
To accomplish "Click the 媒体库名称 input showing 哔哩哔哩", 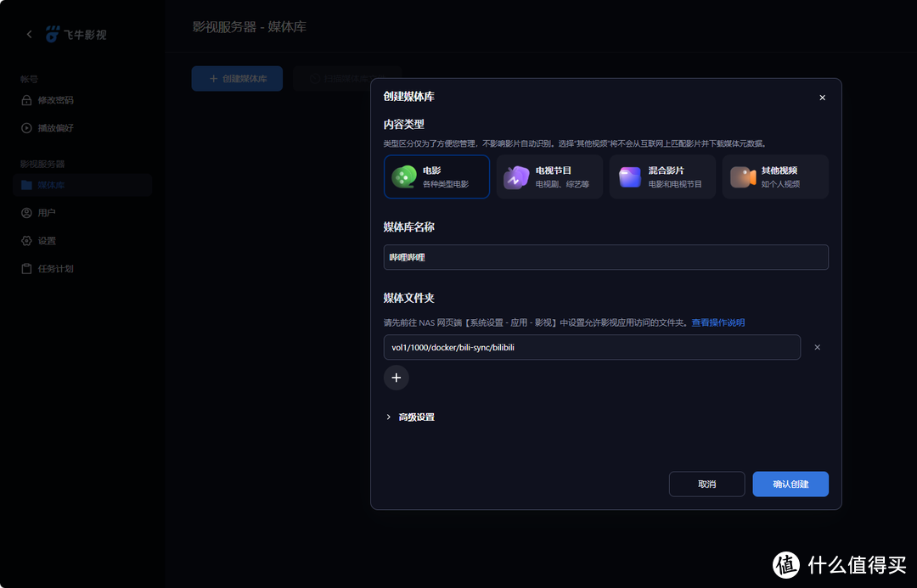I will coord(605,257).
